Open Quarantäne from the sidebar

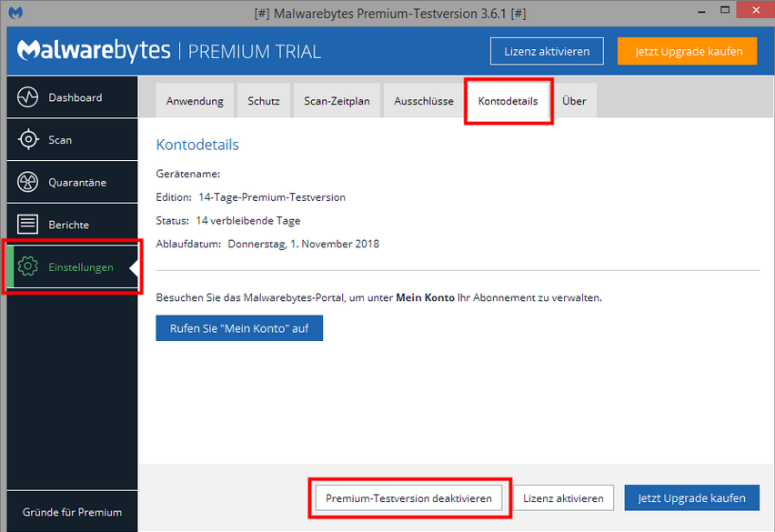point(72,182)
